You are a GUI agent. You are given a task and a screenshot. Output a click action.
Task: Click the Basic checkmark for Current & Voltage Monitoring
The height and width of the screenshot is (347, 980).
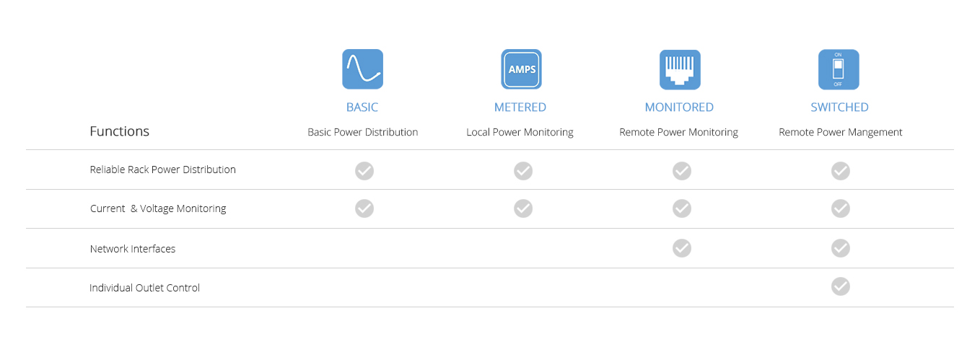pyautogui.click(x=364, y=208)
